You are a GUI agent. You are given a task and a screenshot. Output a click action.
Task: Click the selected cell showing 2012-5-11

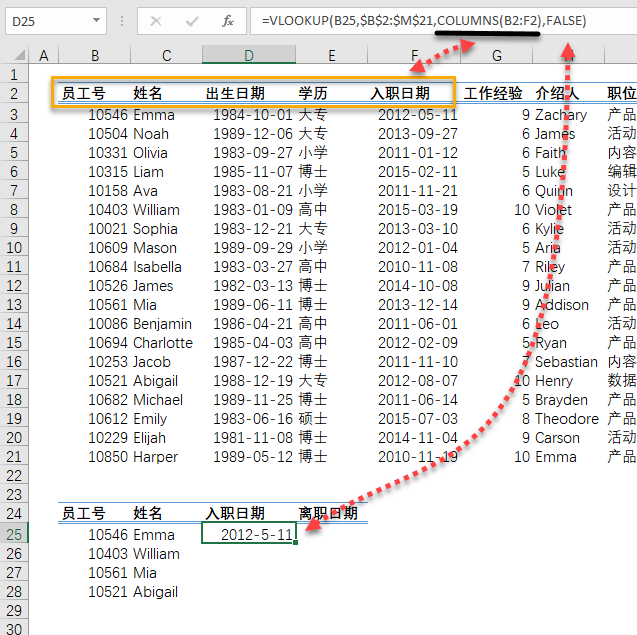248,534
